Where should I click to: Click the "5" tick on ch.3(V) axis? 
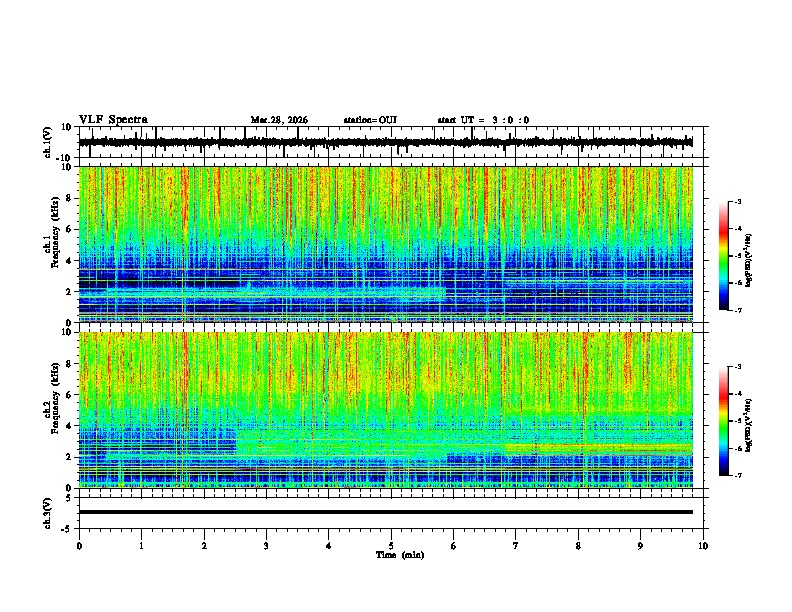click(x=69, y=498)
